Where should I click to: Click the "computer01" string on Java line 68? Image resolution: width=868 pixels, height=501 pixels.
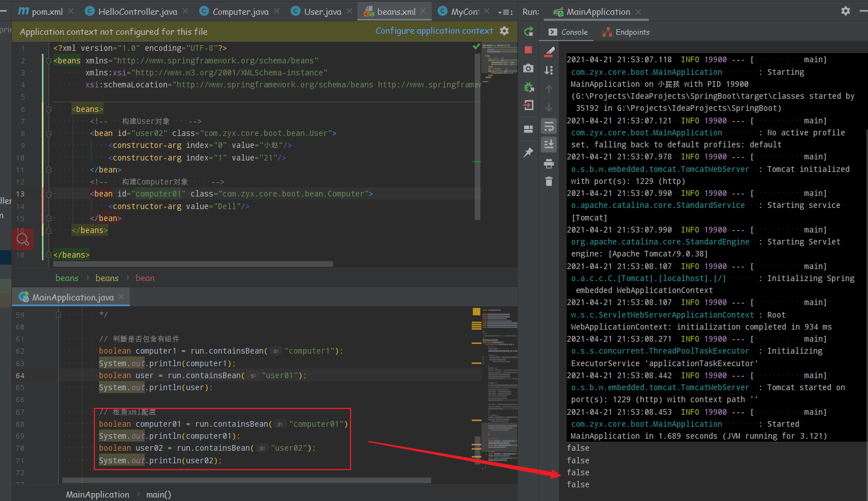(x=316, y=424)
